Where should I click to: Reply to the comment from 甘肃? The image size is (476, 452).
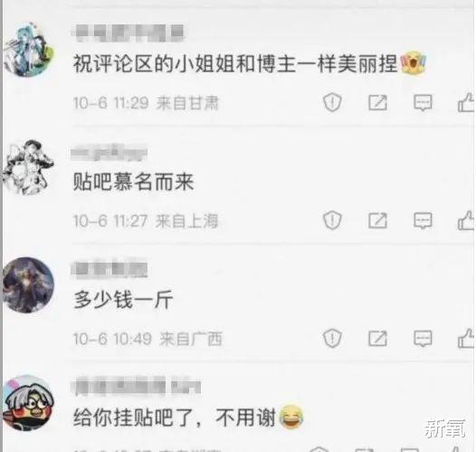(x=423, y=102)
